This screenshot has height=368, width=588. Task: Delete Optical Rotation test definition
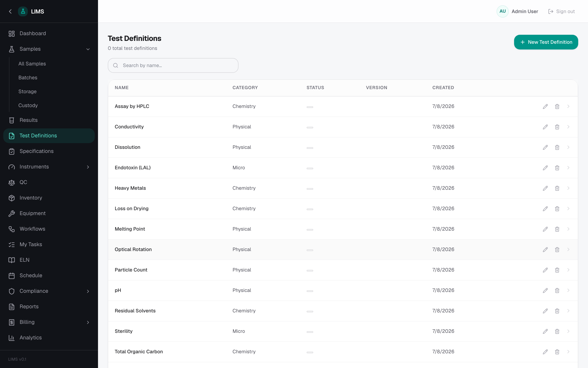(x=557, y=249)
